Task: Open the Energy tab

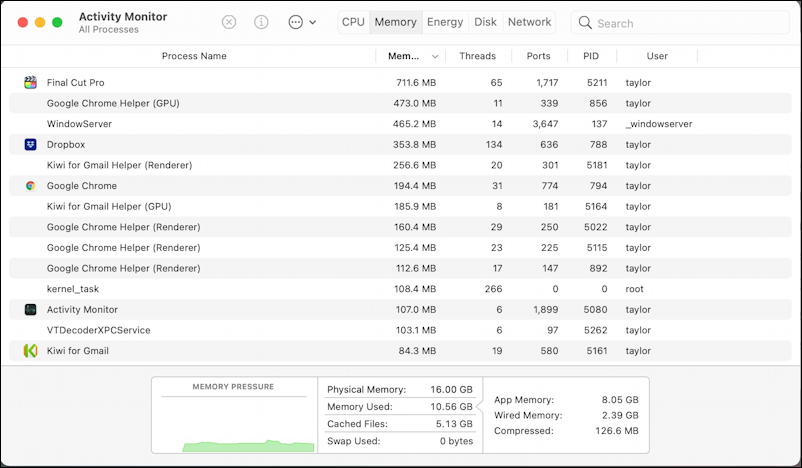Action: tap(445, 22)
